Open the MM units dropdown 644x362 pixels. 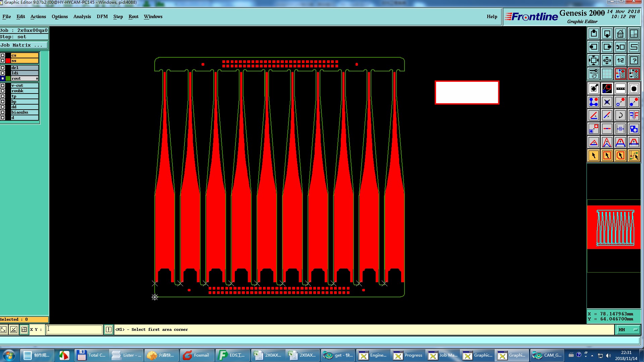[628, 330]
